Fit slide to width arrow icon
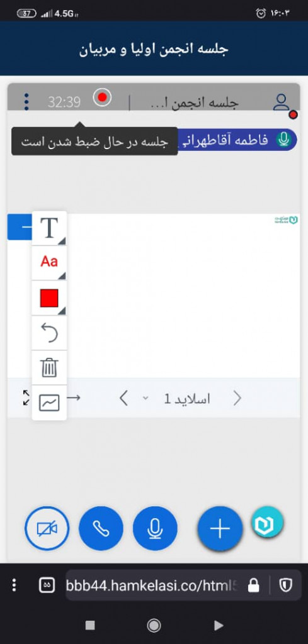 pyautogui.click(x=74, y=397)
